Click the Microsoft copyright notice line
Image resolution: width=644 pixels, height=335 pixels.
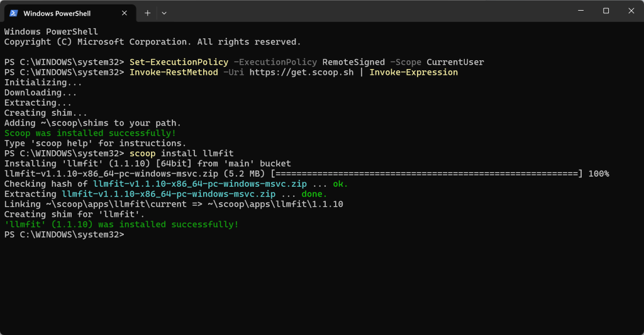152,42
